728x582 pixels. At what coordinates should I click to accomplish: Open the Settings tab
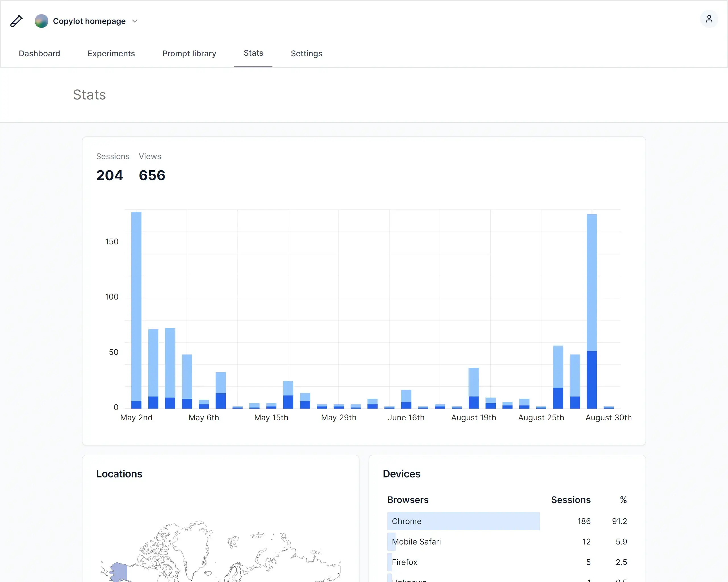point(306,53)
